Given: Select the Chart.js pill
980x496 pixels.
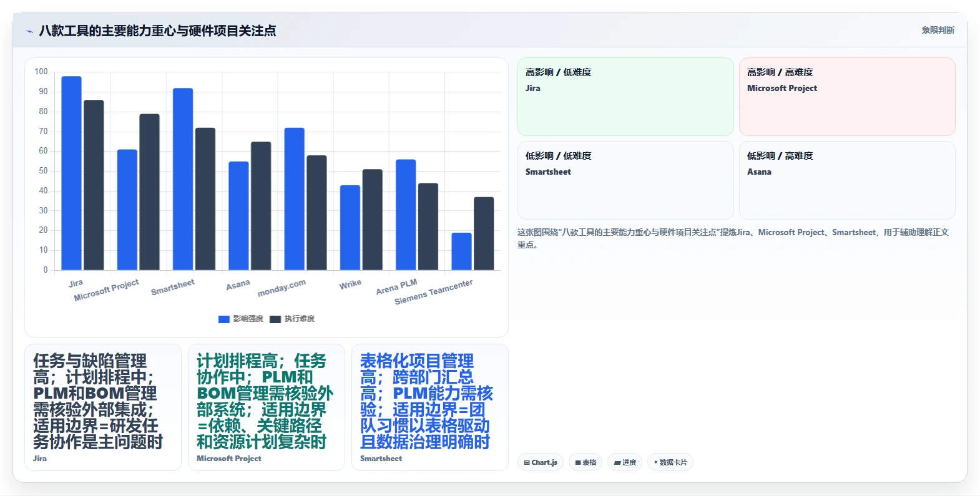Looking at the screenshot, I should click(541, 462).
